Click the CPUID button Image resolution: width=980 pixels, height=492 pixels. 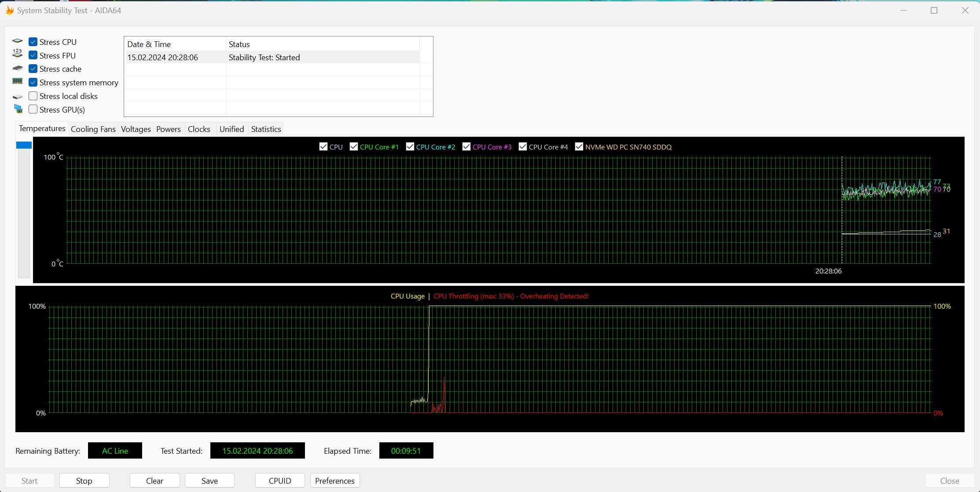coord(280,481)
